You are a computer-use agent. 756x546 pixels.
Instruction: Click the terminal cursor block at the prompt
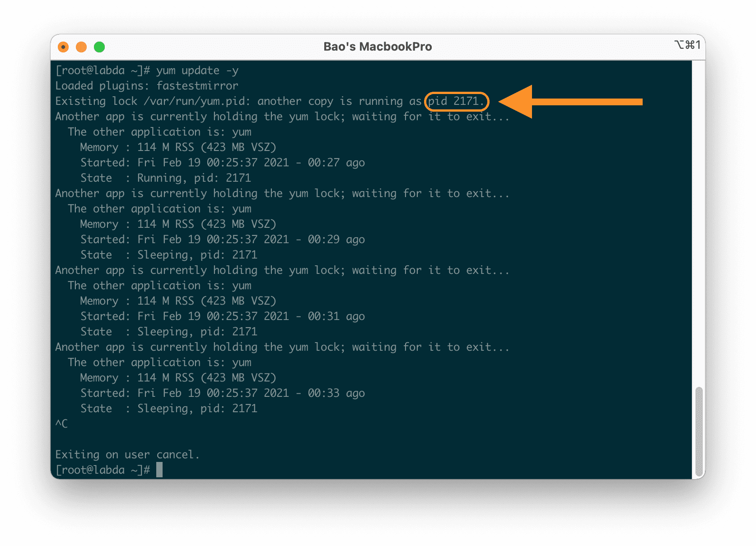[x=160, y=470]
